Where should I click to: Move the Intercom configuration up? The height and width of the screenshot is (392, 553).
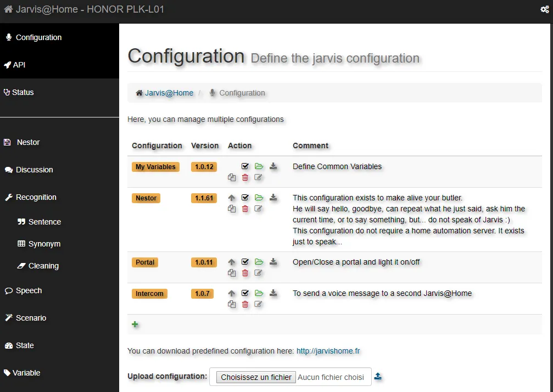tap(232, 293)
